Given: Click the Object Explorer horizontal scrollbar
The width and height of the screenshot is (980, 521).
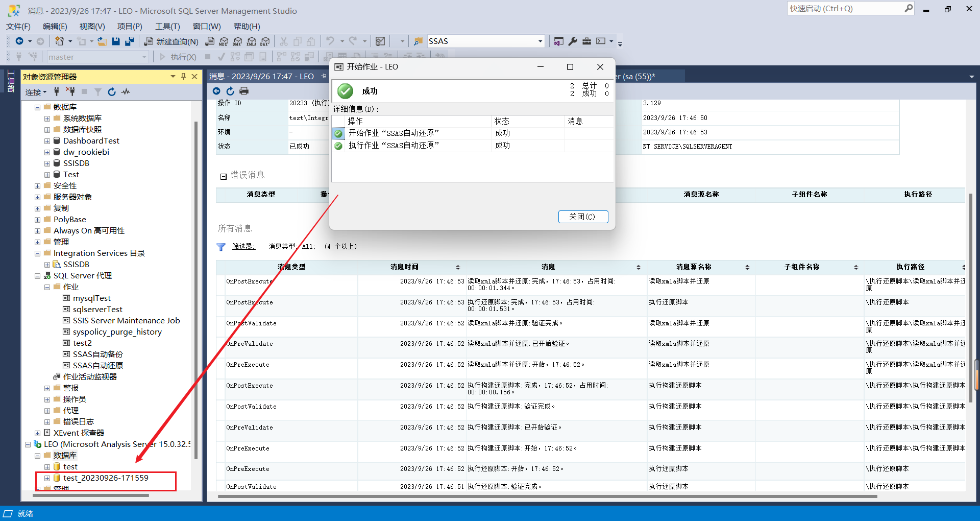Looking at the screenshot, I should 91,495.
